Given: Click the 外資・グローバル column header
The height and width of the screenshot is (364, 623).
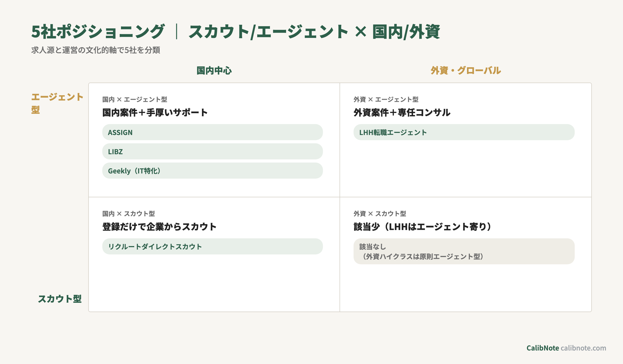Looking at the screenshot, I should point(466,70).
